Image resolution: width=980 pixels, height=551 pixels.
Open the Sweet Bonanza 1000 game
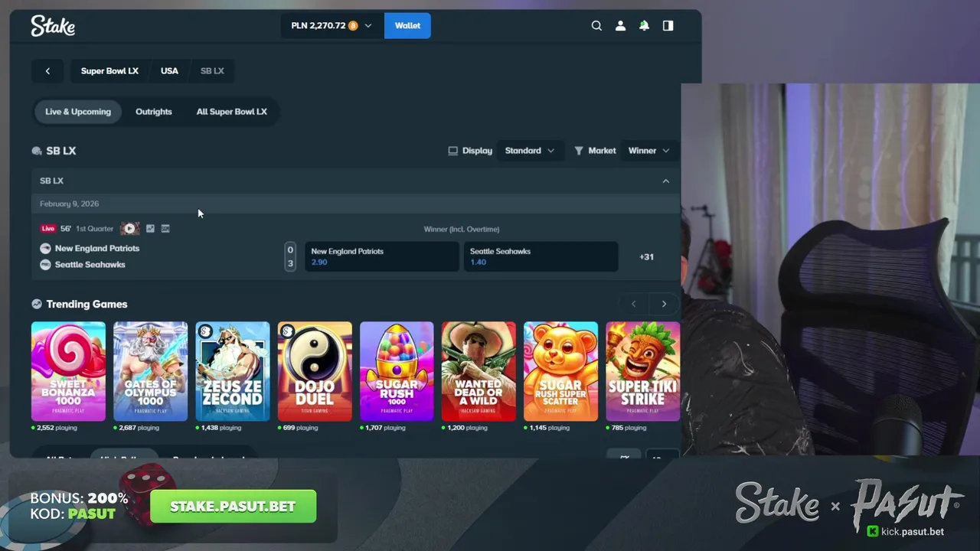(x=68, y=371)
